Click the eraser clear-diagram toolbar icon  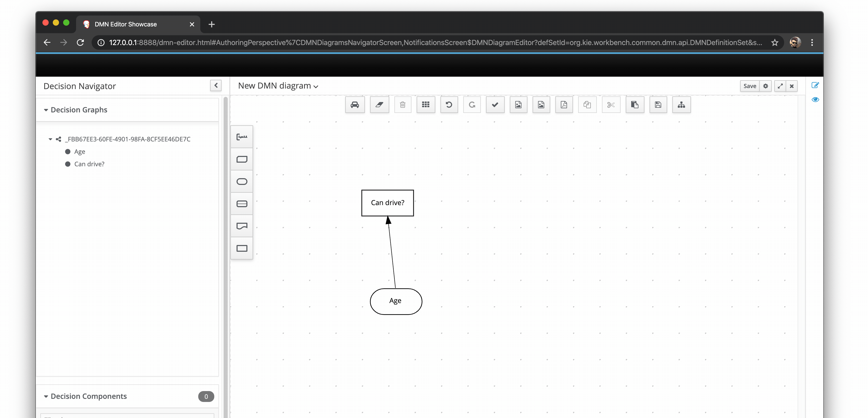(x=379, y=105)
